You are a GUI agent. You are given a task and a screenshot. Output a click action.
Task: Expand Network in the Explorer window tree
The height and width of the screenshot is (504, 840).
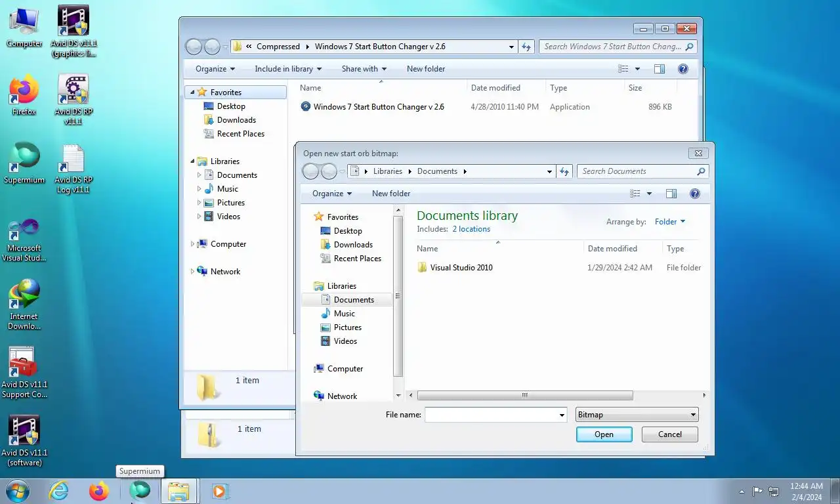[x=192, y=272]
